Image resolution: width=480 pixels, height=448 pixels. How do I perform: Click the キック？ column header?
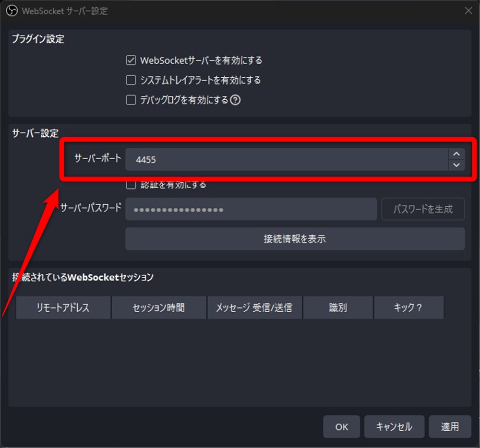tap(408, 307)
